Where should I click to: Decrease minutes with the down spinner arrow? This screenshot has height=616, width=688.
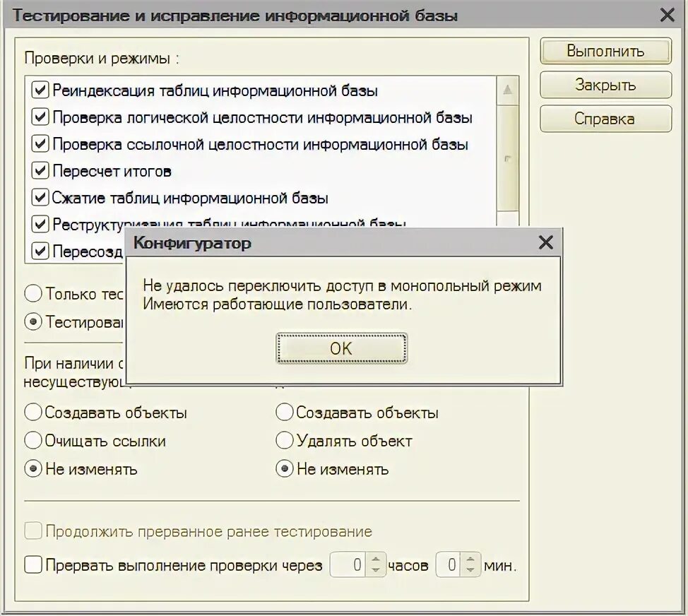tap(470, 570)
